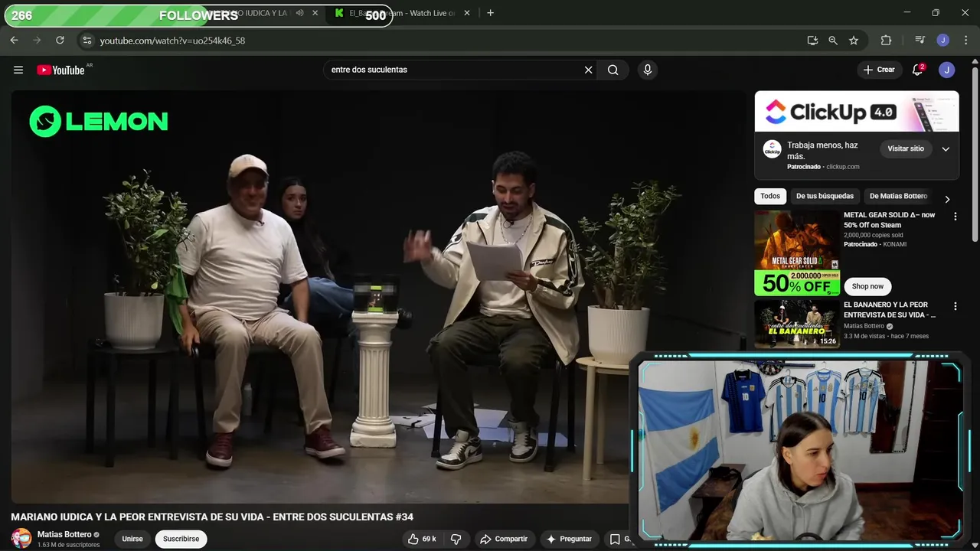Select the De Matias Bottero chip
This screenshot has height=551, width=980.
tap(898, 196)
